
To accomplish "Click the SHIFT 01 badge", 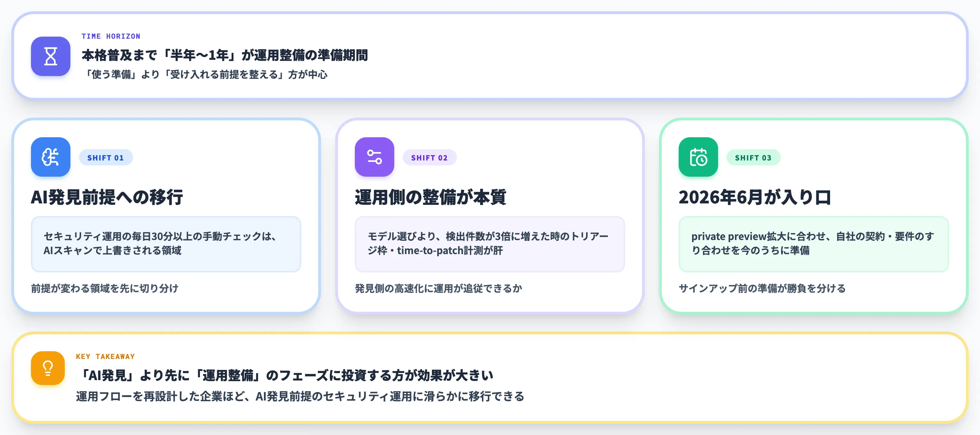I will (x=106, y=157).
